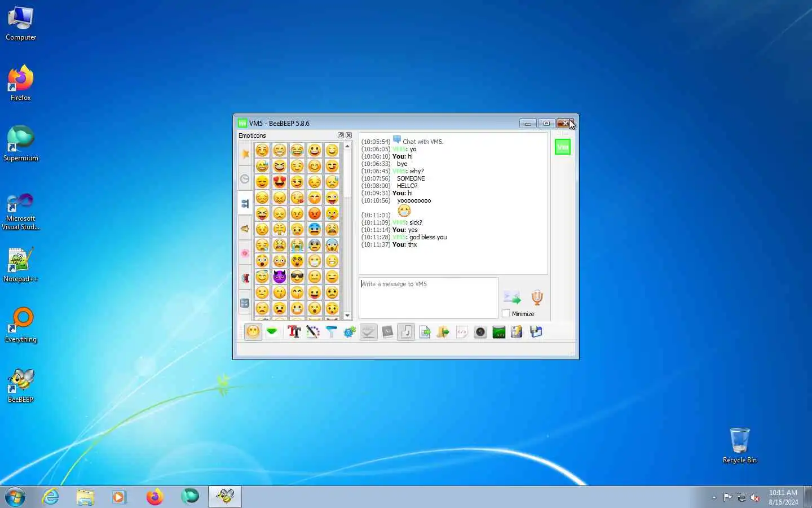The height and width of the screenshot is (508, 812).
Task: Send message with the green arrow button
Action: point(512,297)
